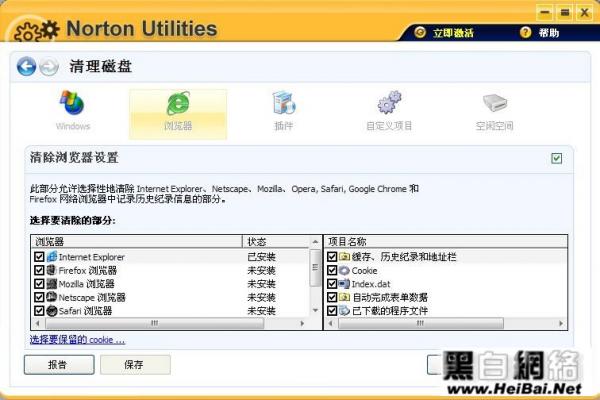Image resolution: width=600 pixels, height=400 pixels.
Task: Go back using the blue back arrow
Action: point(26,66)
